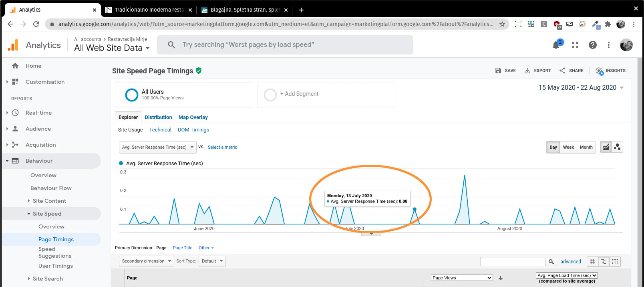Set chart granularity to Day

(553, 147)
